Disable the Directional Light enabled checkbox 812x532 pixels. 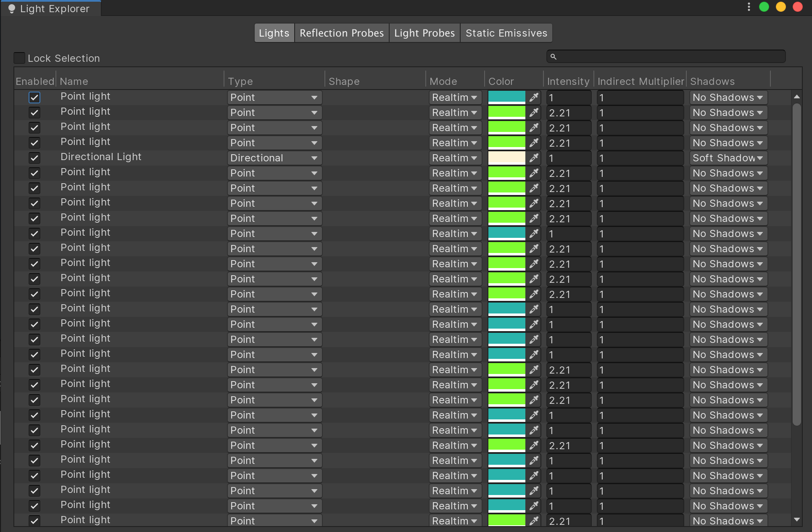click(x=34, y=158)
